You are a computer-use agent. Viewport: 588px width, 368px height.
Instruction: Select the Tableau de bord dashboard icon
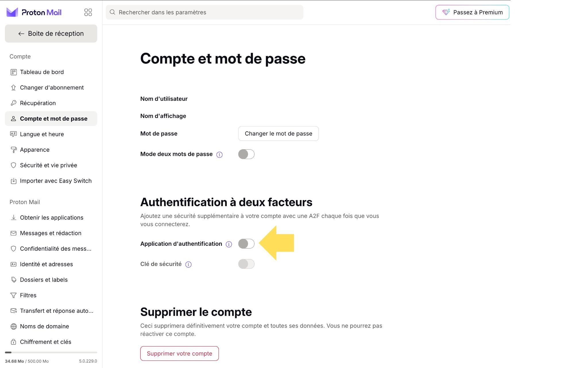[13, 72]
